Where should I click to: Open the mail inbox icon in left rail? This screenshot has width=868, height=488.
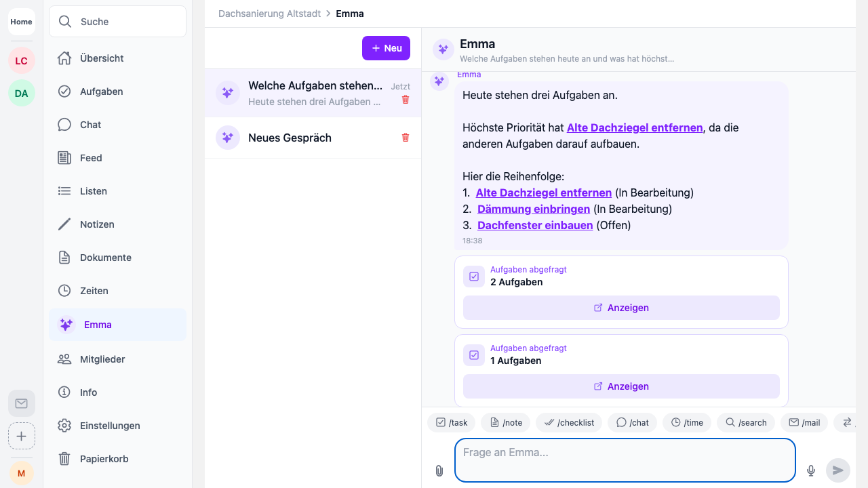pyautogui.click(x=22, y=403)
